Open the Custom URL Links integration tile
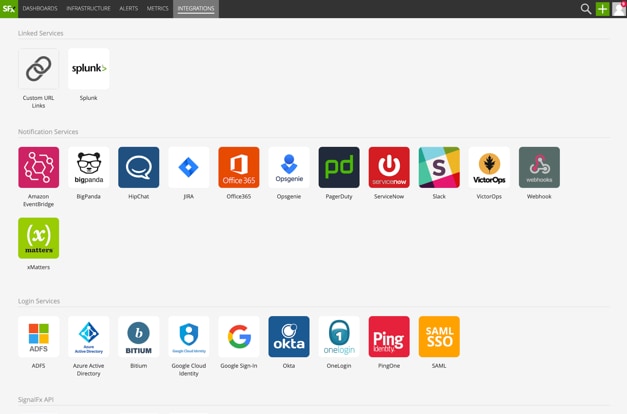This screenshot has height=414, width=627. pyautogui.click(x=38, y=69)
